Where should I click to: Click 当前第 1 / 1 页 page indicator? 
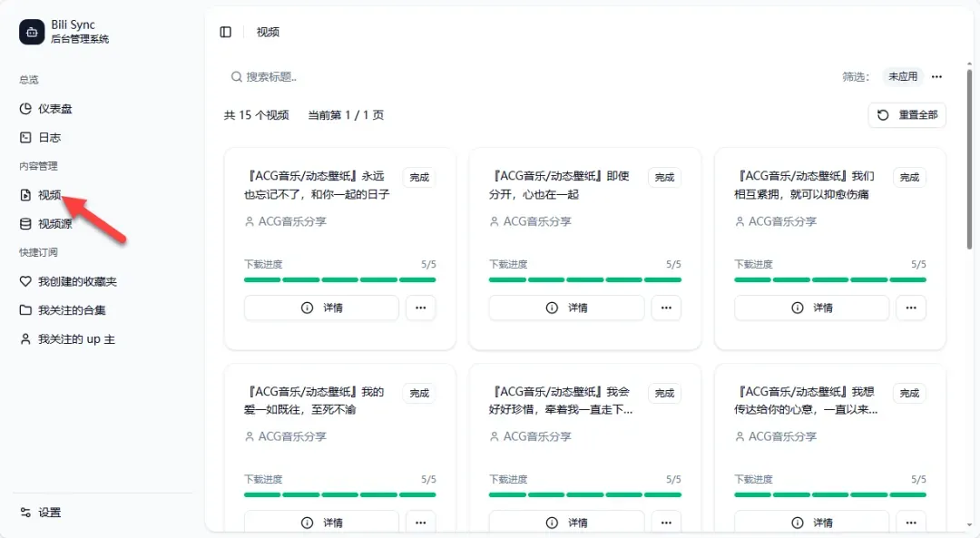click(x=346, y=115)
